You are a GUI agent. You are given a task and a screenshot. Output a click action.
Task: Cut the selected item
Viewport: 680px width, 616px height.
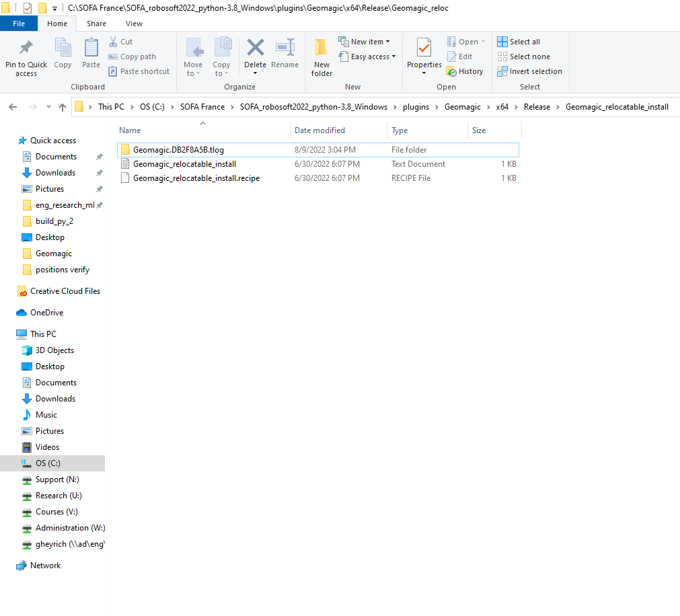pos(120,42)
